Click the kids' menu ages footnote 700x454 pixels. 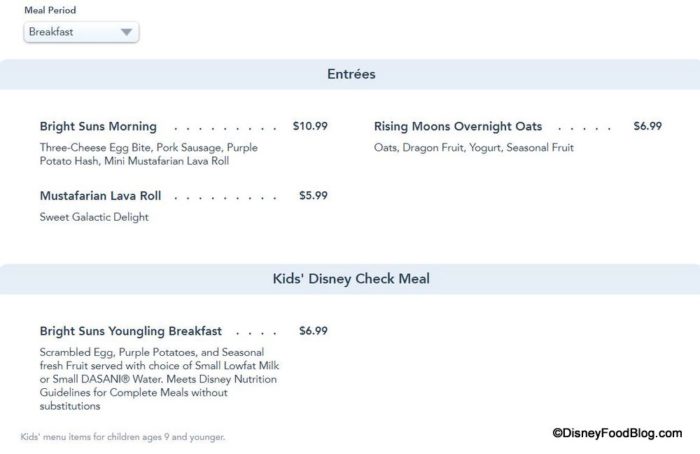[123, 437]
